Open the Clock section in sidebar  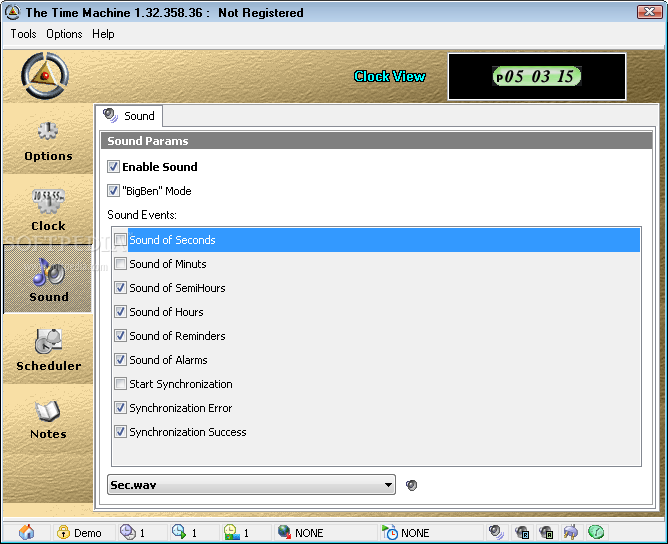coord(48,209)
